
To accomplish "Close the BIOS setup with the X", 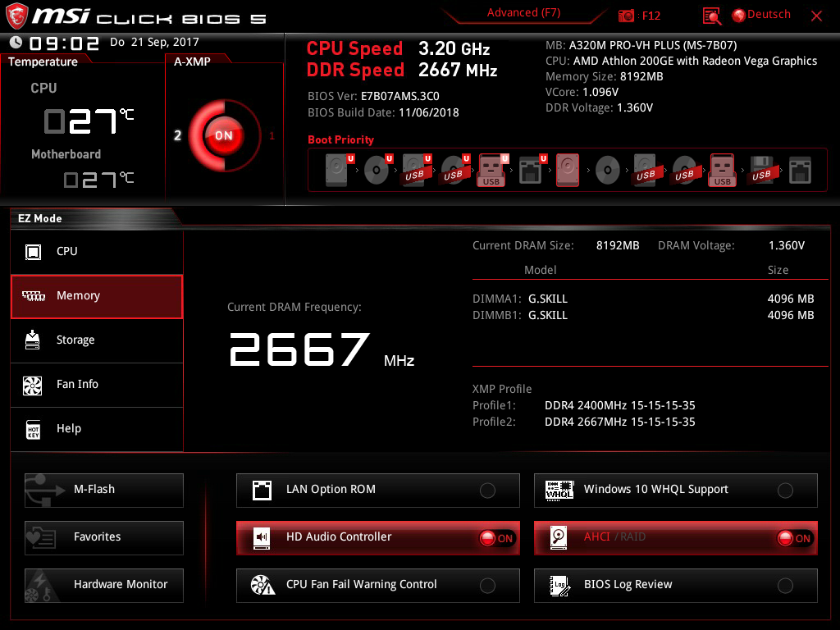I will pyautogui.click(x=816, y=16).
